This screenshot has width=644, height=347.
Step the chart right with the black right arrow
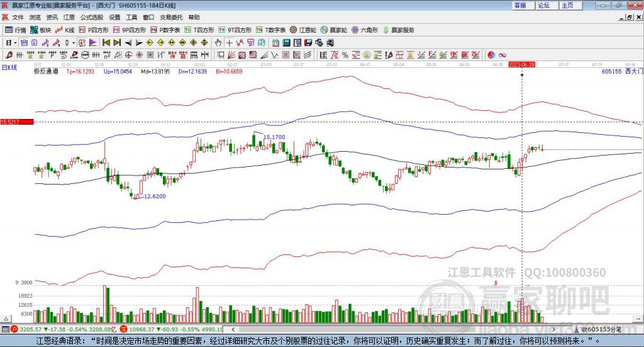(x=139, y=43)
